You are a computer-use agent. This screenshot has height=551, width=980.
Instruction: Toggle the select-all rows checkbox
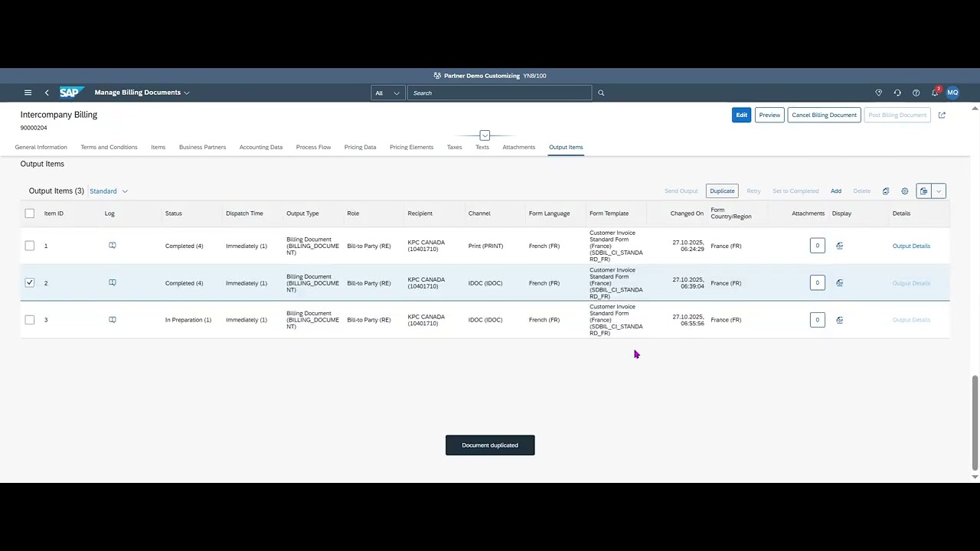[30, 214]
